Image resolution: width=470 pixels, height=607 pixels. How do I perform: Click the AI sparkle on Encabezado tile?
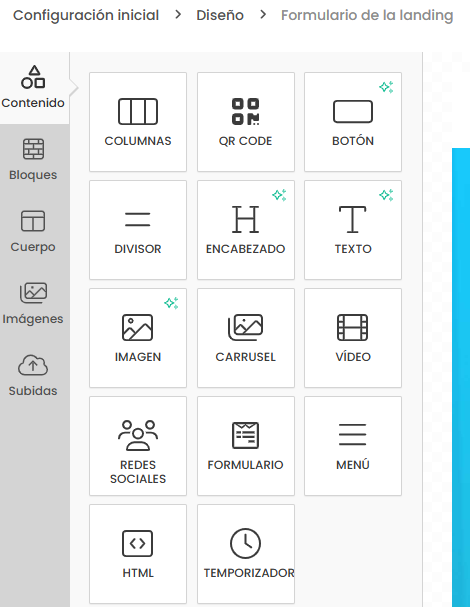tap(279, 195)
